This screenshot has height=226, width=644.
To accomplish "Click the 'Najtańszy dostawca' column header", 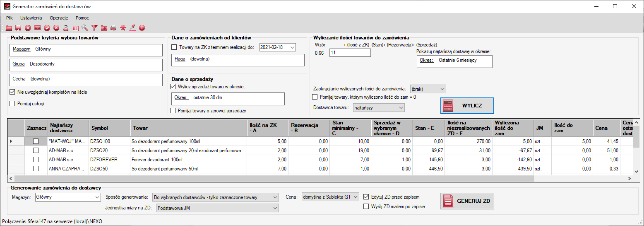I will [x=68, y=128].
